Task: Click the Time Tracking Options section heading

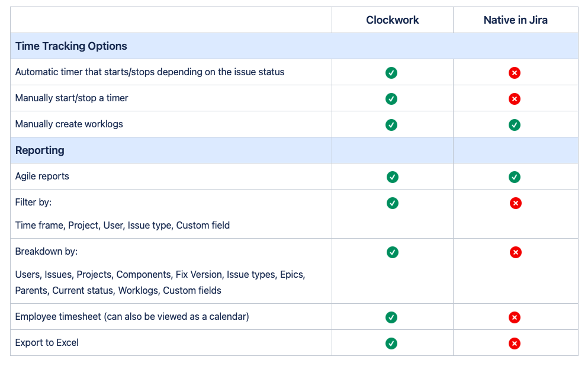Action: [71, 46]
